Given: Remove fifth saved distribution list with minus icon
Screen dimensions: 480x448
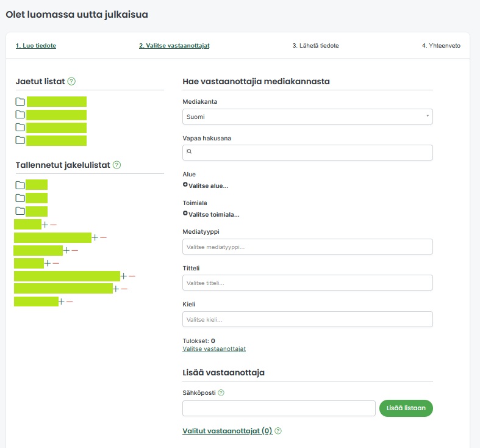Looking at the screenshot, I should click(x=132, y=276).
